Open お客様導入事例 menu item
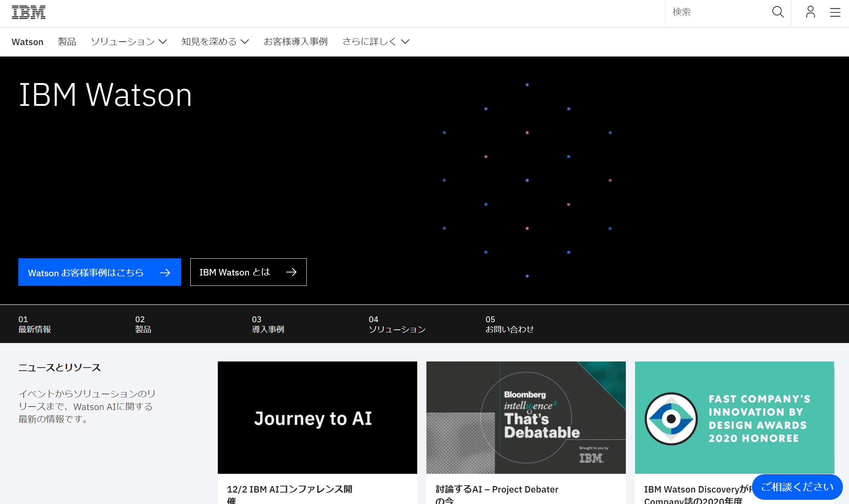 (296, 41)
